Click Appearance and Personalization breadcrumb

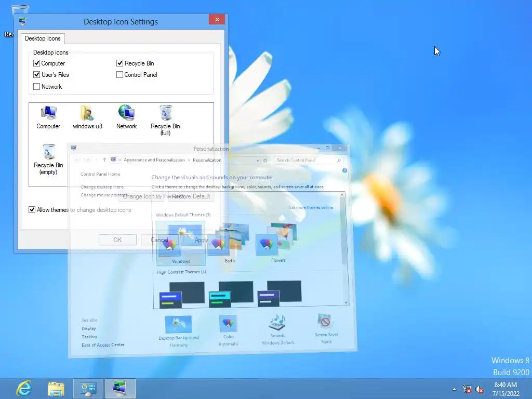click(x=154, y=160)
